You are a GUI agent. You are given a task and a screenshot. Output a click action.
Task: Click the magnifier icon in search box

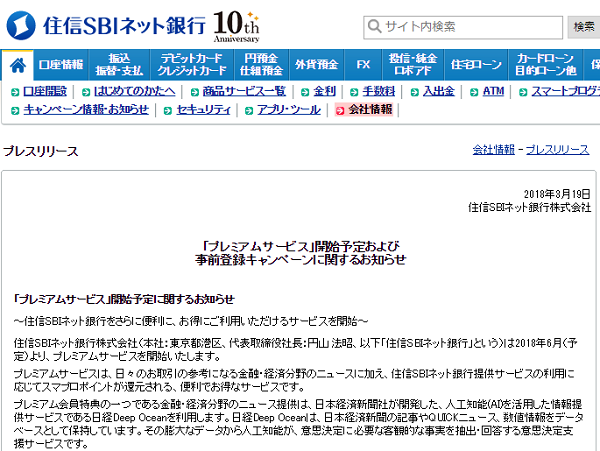tap(374, 27)
